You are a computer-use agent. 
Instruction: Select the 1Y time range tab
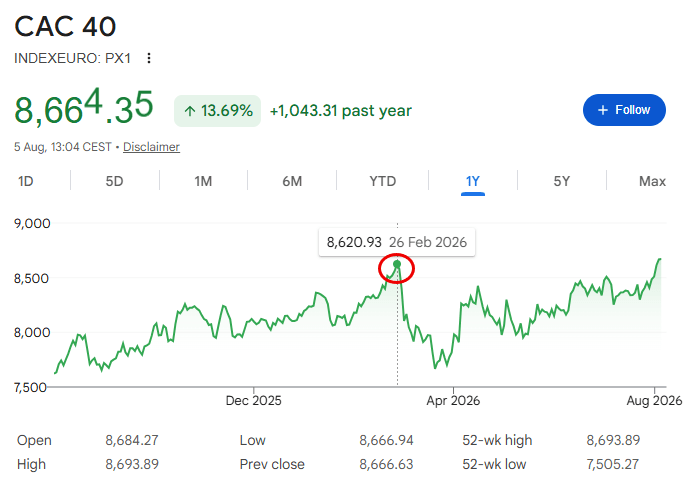tap(472, 181)
